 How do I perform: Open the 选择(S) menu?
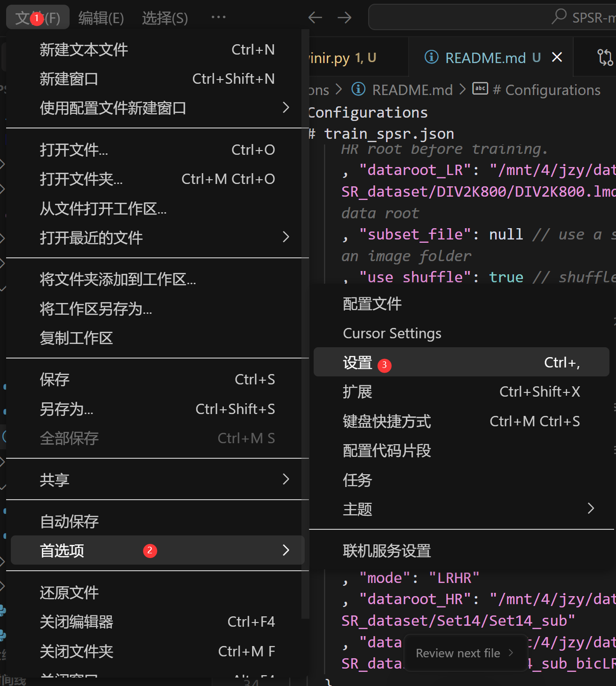(x=164, y=17)
